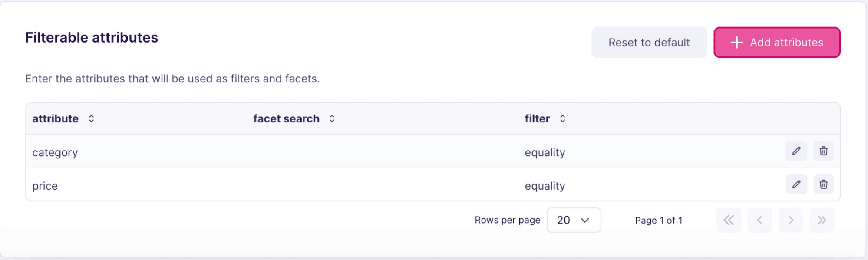Edit the price attribute filter settings

[x=796, y=184]
